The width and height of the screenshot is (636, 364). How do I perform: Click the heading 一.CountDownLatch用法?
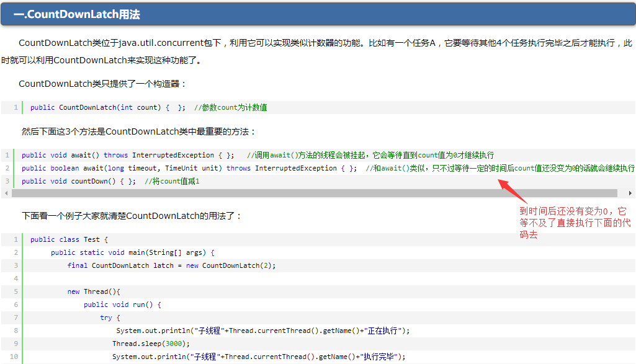pyautogui.click(x=77, y=15)
